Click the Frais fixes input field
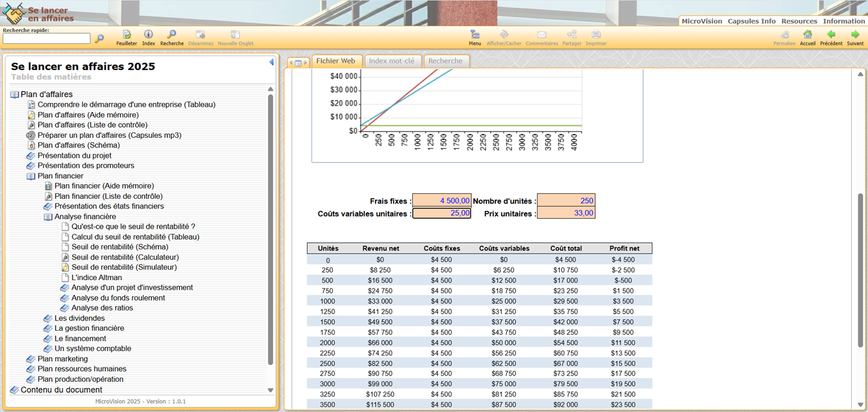The height and width of the screenshot is (412, 868). pos(441,201)
